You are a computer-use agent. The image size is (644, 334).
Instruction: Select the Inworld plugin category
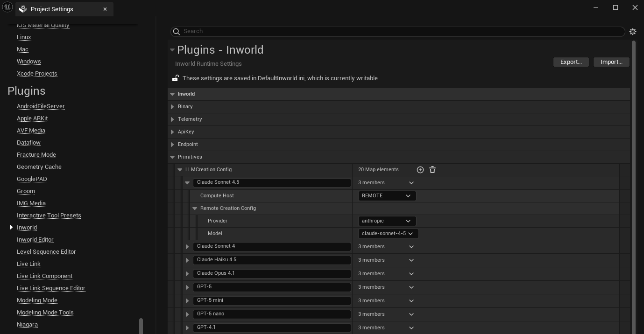coord(27,227)
